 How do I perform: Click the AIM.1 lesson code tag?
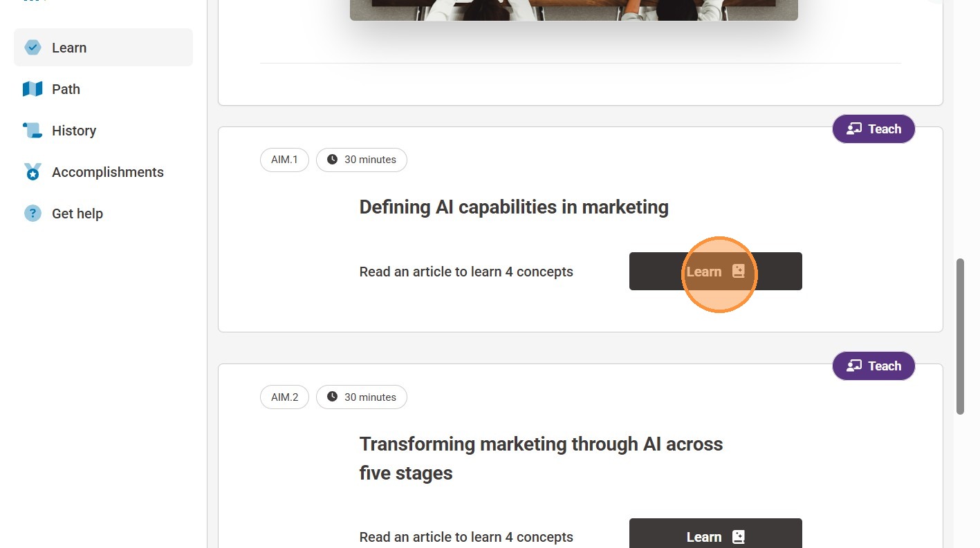[x=284, y=160]
